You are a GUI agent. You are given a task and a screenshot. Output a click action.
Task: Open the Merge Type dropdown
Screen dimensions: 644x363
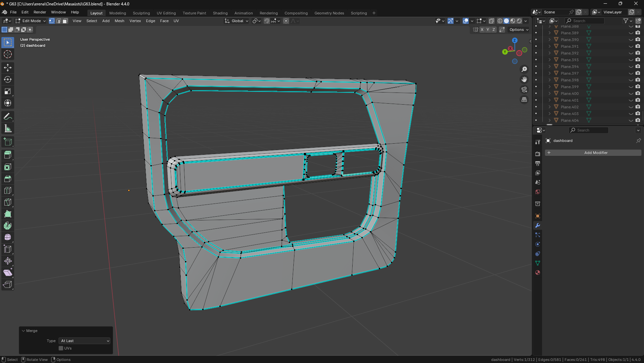pyautogui.click(x=84, y=341)
